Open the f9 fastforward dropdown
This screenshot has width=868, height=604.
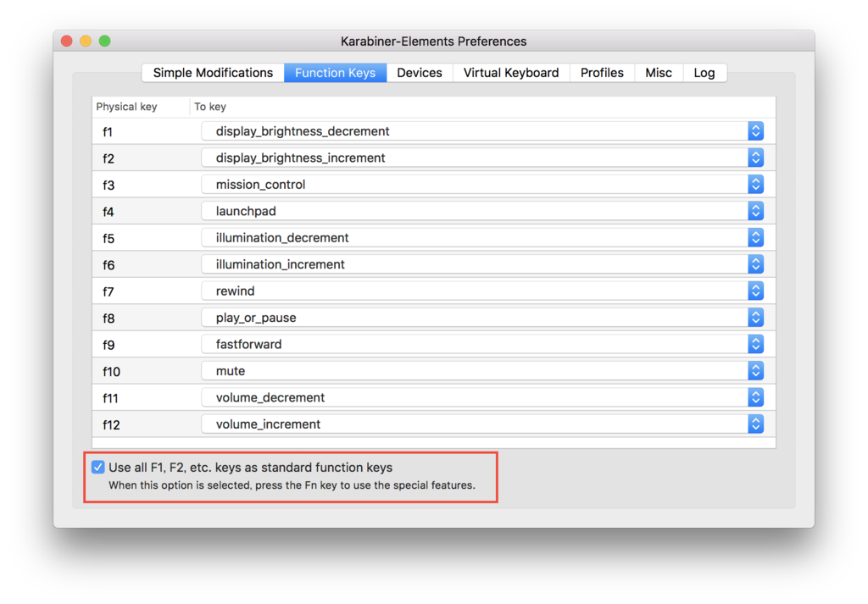[482, 344]
